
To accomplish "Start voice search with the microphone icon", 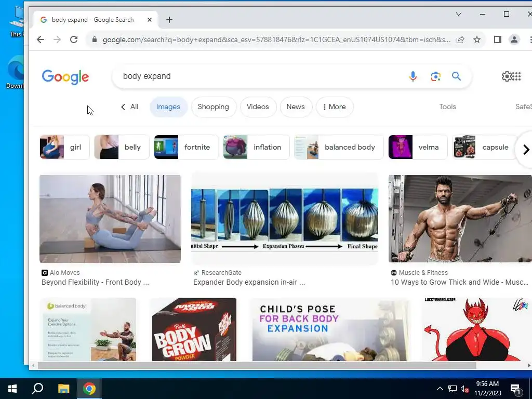I will pyautogui.click(x=413, y=76).
